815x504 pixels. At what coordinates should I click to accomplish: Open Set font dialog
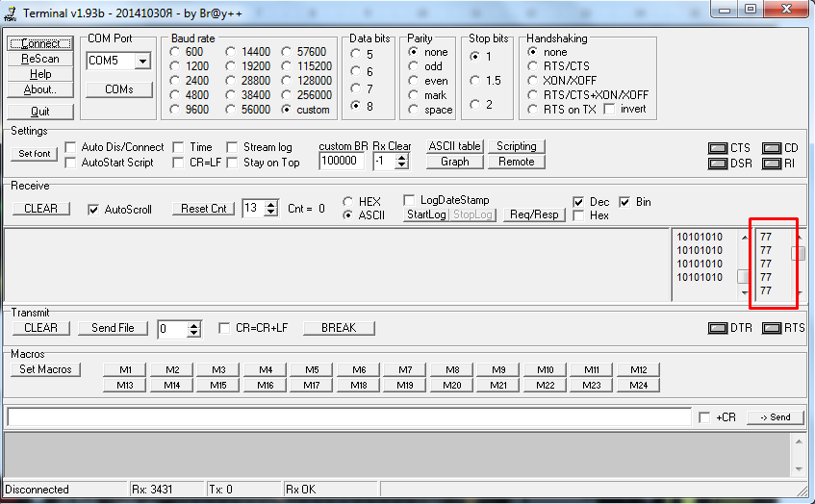click(x=35, y=154)
